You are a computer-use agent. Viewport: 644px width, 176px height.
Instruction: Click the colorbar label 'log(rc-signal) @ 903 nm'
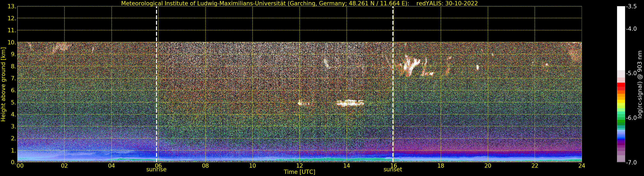640,84
